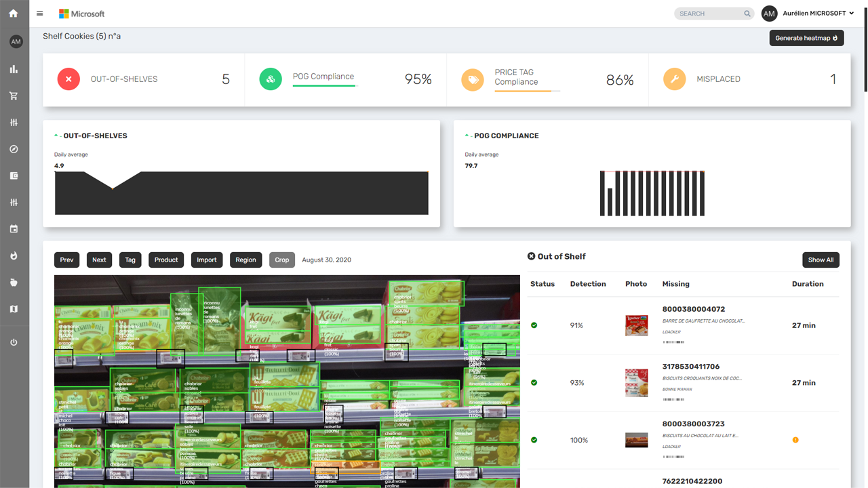Open the home icon in sidebar

tap(14, 14)
